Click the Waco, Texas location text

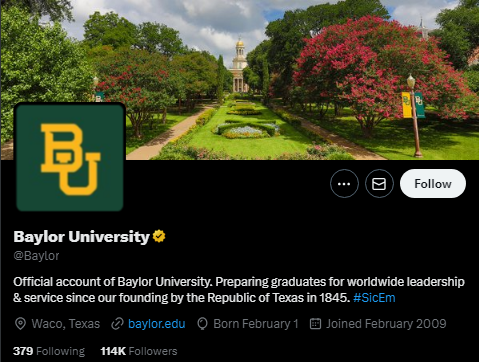click(x=66, y=324)
